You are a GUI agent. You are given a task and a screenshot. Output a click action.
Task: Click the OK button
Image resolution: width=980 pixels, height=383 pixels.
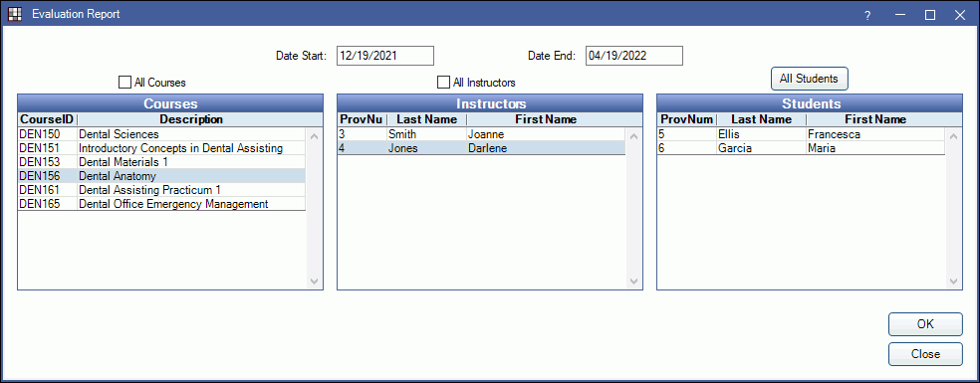925,324
